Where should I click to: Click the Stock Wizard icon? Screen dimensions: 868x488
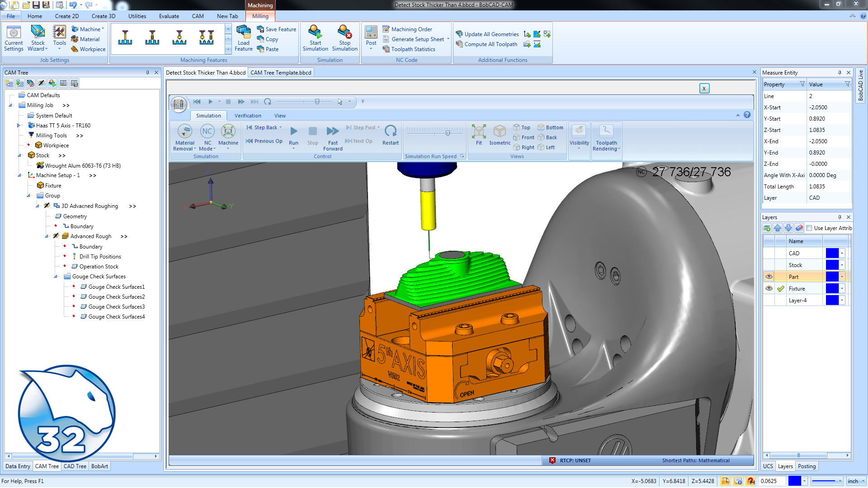click(38, 33)
